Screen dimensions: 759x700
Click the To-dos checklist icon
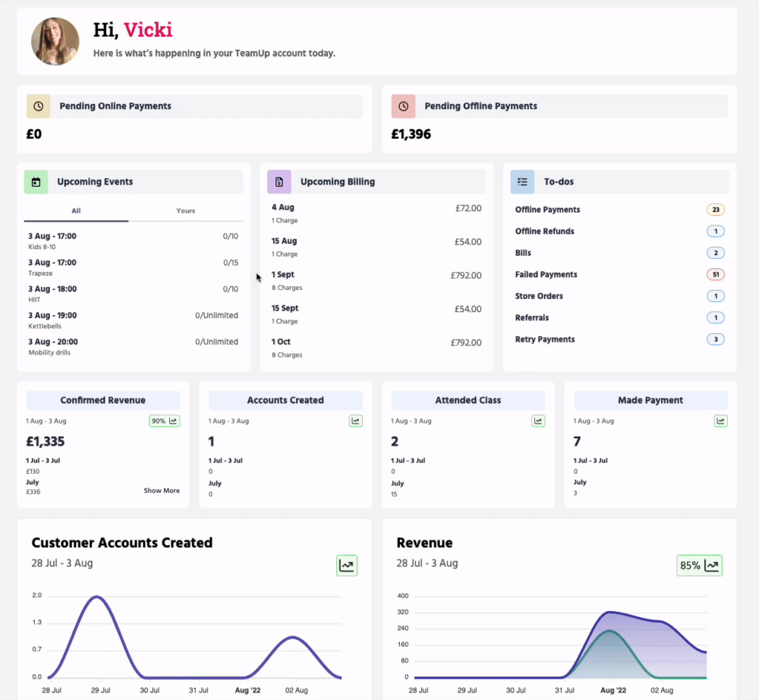[x=522, y=182]
